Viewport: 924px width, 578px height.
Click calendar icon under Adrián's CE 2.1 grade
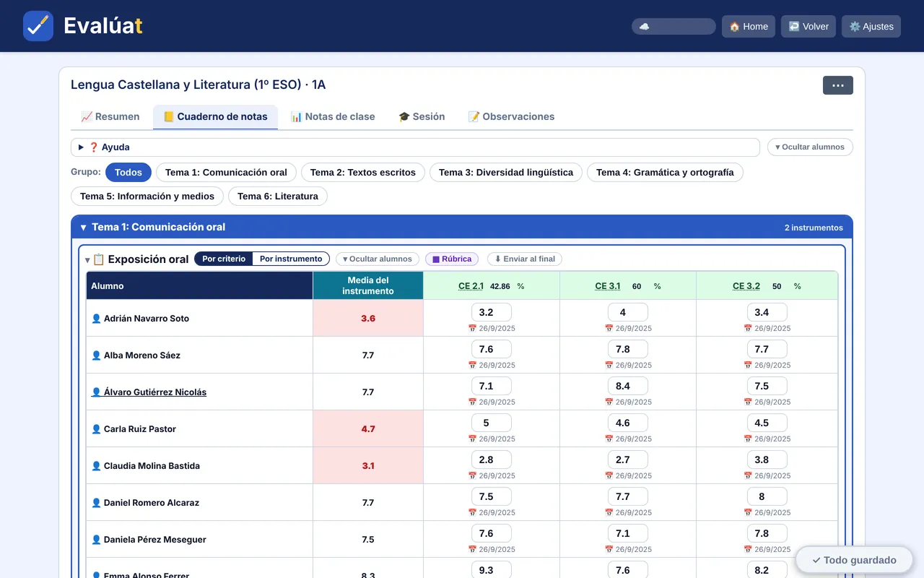point(472,329)
